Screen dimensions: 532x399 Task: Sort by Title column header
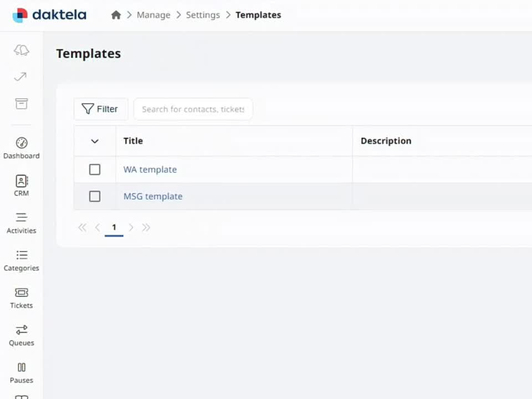[x=133, y=141]
